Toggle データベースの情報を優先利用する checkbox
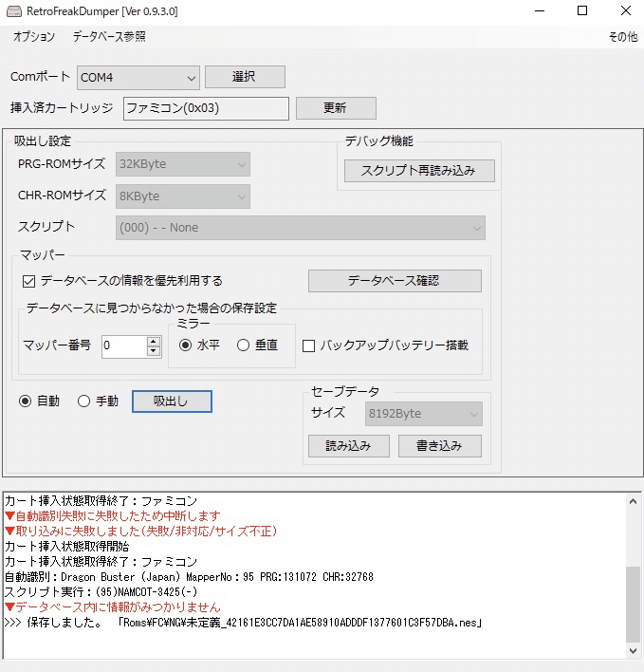Viewport: 644px width, 672px height. pyautogui.click(x=28, y=282)
